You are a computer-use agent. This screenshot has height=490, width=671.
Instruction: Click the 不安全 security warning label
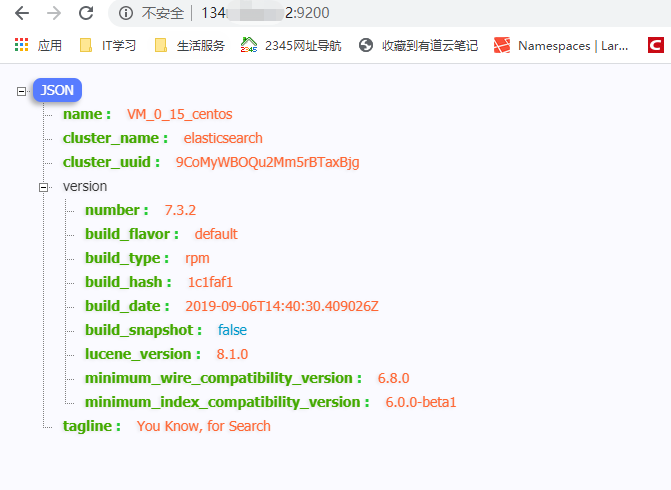[163, 13]
